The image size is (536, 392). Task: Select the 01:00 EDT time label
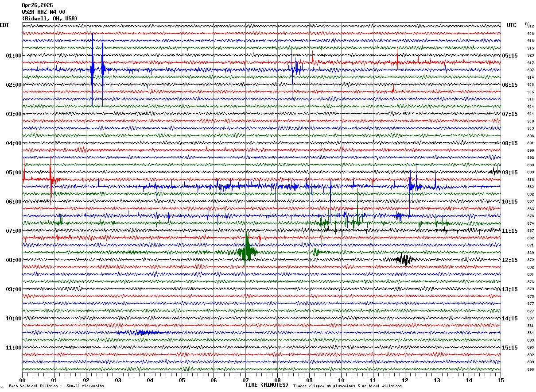click(x=14, y=56)
